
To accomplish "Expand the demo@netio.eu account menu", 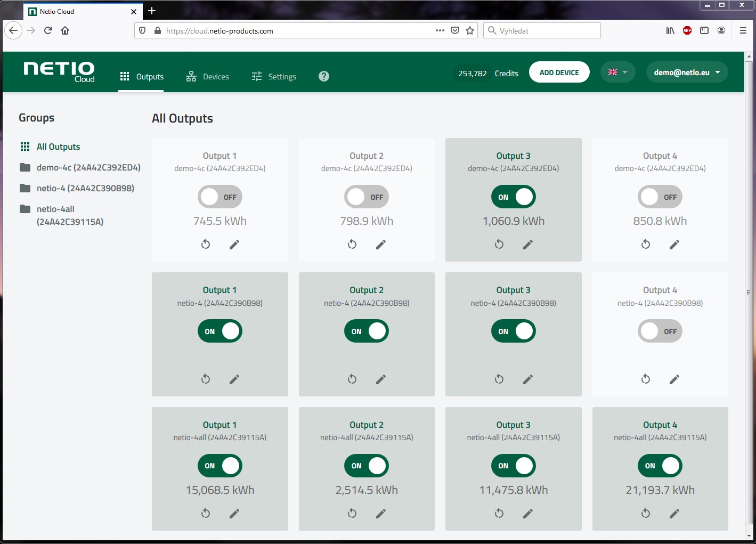I will [687, 72].
